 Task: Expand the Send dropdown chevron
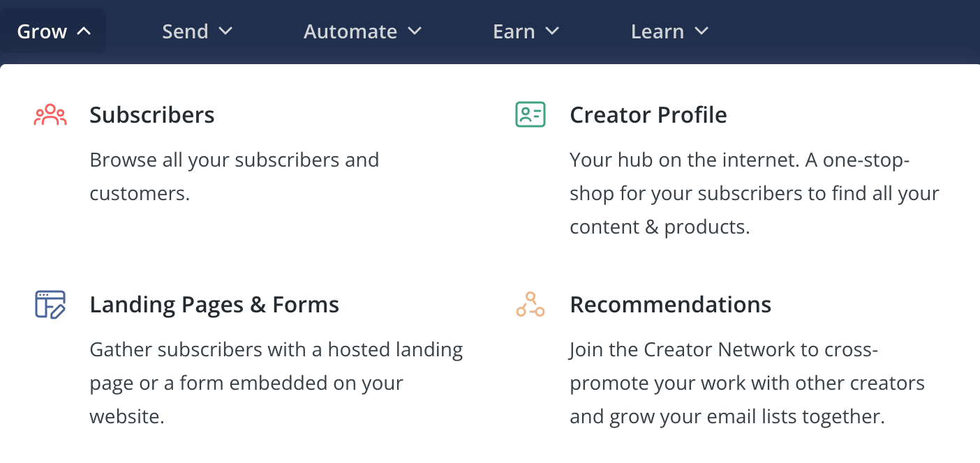click(x=225, y=31)
